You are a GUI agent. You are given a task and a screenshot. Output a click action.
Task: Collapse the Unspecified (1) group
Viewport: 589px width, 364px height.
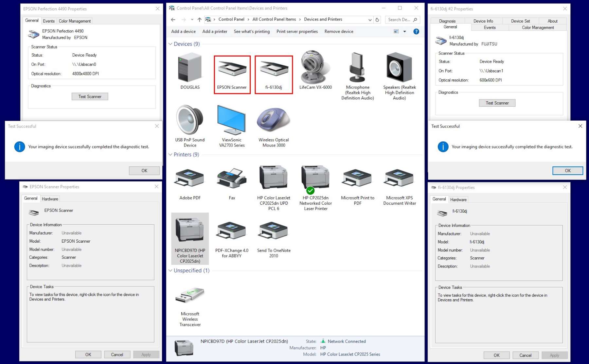170,270
